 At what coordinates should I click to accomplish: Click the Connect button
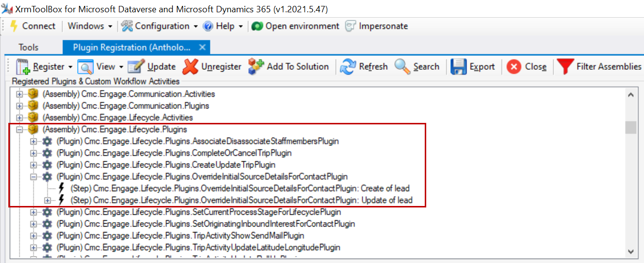32,26
